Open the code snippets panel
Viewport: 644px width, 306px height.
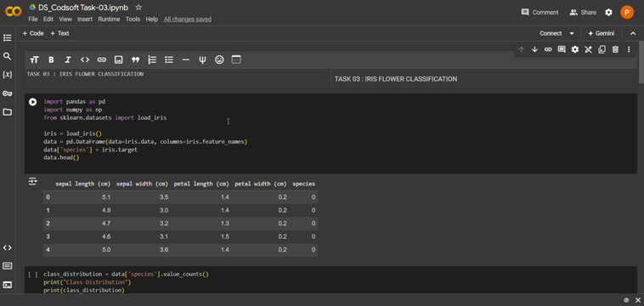pyautogui.click(x=7, y=247)
